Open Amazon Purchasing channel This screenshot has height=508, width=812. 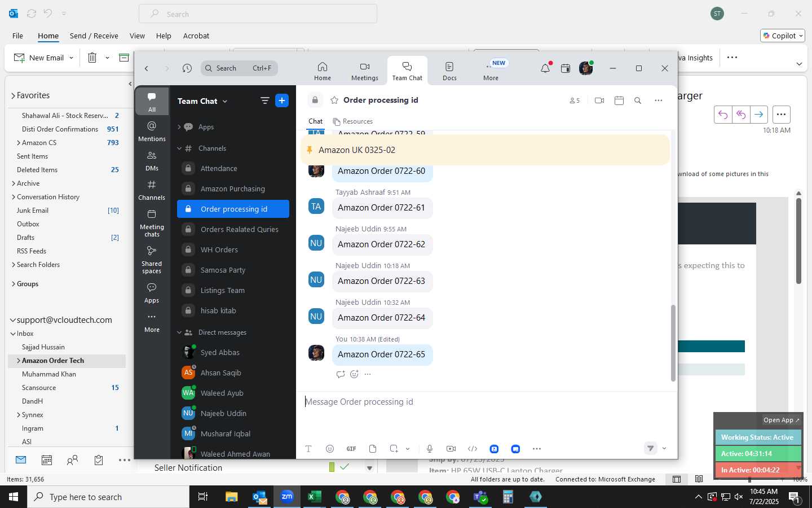(x=233, y=189)
